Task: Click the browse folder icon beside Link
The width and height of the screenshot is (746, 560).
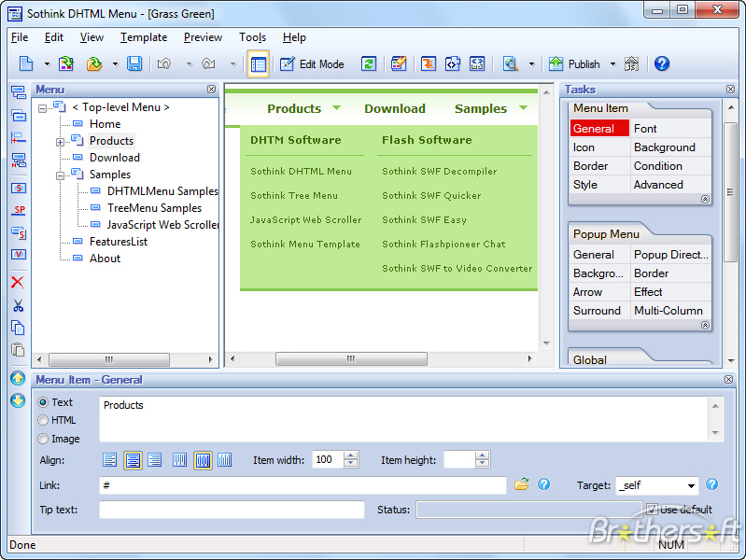Action: (521, 484)
